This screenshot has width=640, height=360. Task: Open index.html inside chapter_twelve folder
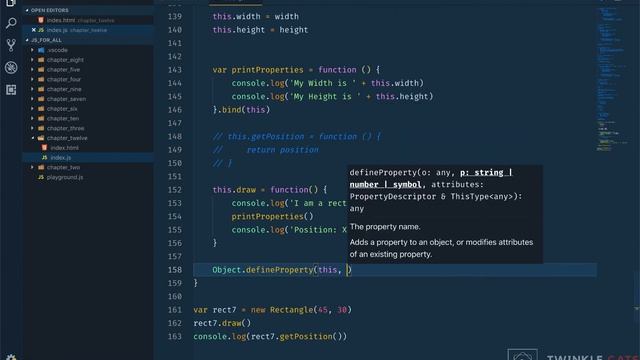click(x=88, y=148)
